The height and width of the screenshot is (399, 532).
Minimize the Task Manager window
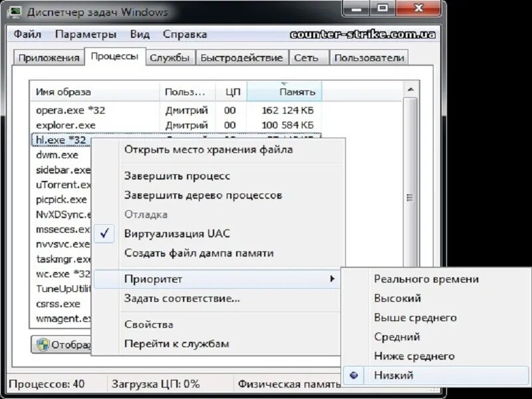[356, 8]
